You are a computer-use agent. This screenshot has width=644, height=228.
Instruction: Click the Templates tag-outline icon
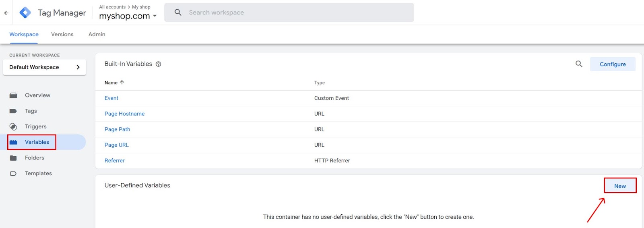tap(13, 174)
